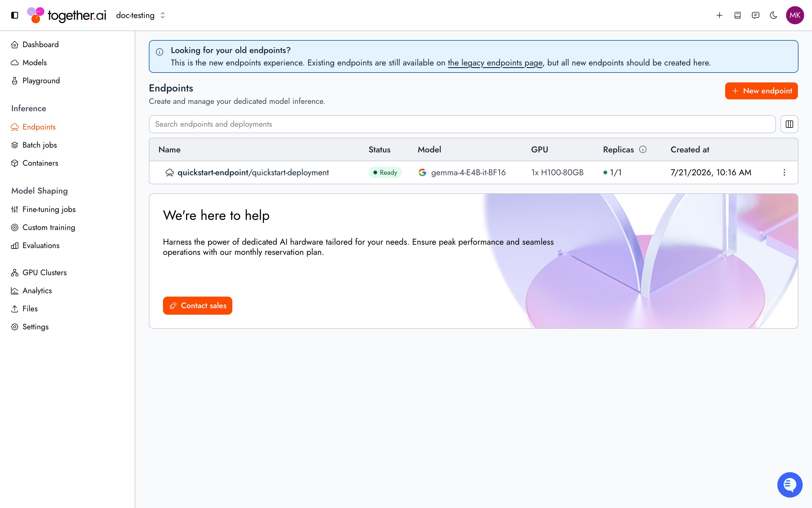812x508 pixels.
Task: Click the Custom training target icon
Action: pos(14,228)
